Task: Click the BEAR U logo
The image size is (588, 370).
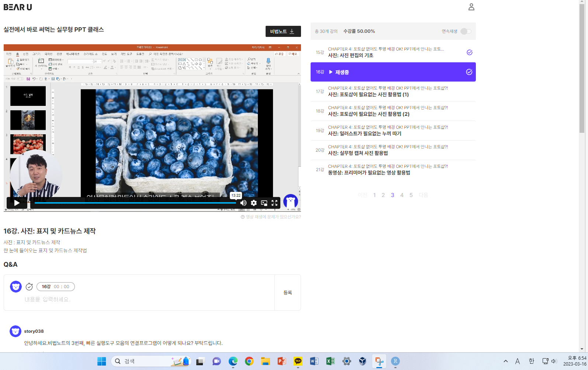Action: pos(18,7)
